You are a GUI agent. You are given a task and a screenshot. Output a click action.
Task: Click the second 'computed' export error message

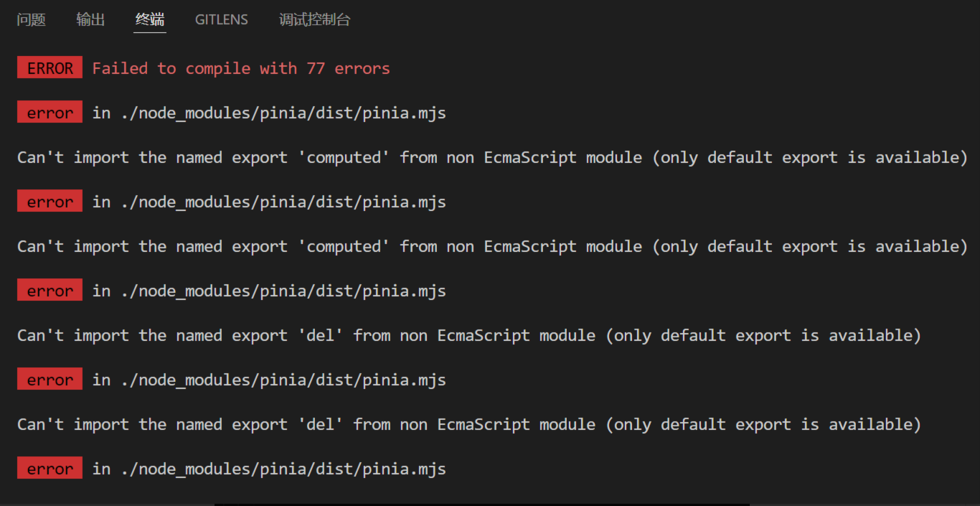click(492, 246)
